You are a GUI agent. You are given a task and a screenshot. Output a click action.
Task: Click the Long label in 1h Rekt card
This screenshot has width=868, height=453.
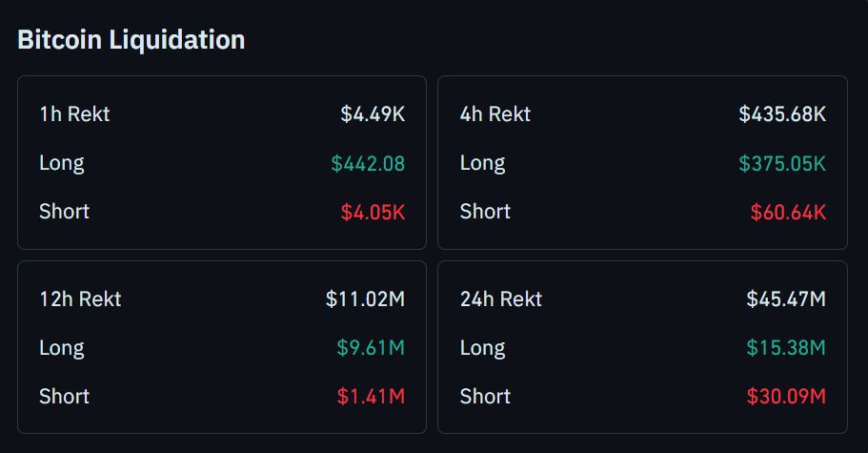62,163
